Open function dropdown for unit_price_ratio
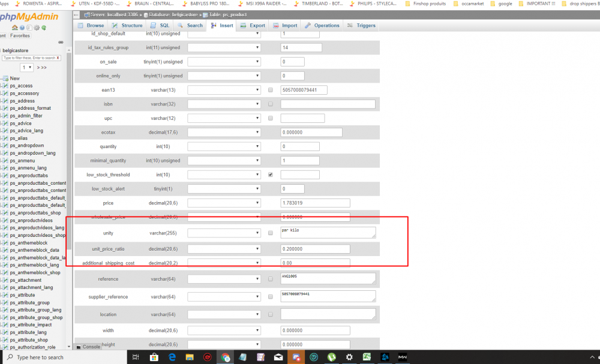The width and height of the screenshot is (600, 364). click(x=224, y=249)
